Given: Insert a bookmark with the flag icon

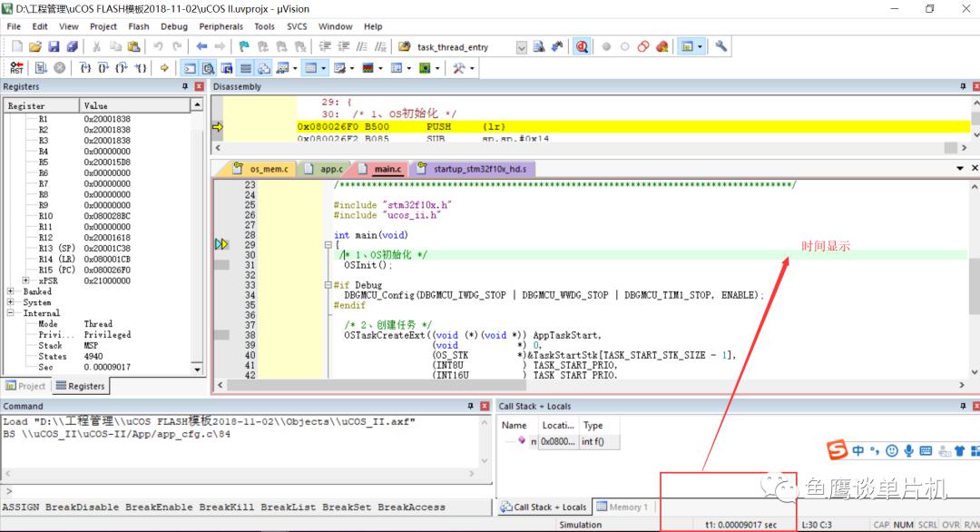Looking at the screenshot, I should tap(244, 46).
